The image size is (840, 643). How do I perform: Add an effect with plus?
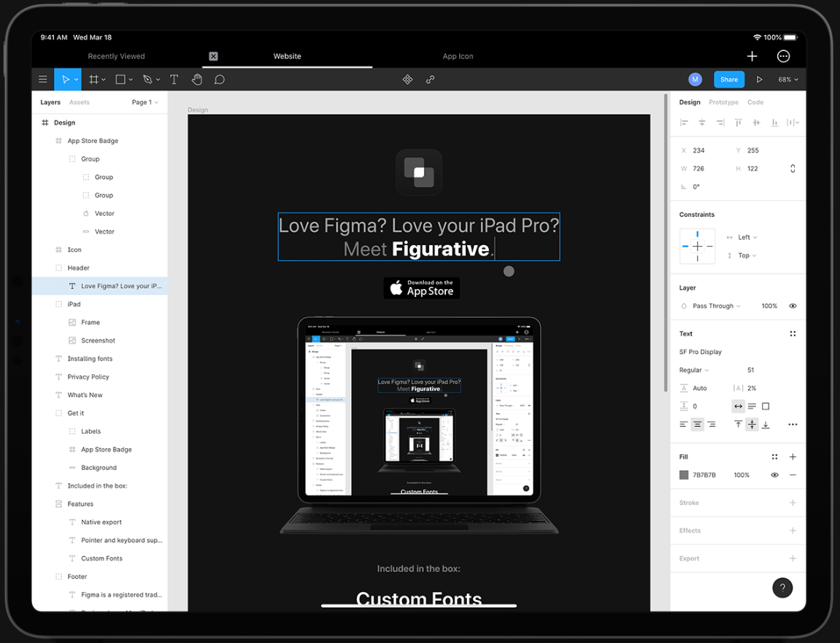(793, 531)
